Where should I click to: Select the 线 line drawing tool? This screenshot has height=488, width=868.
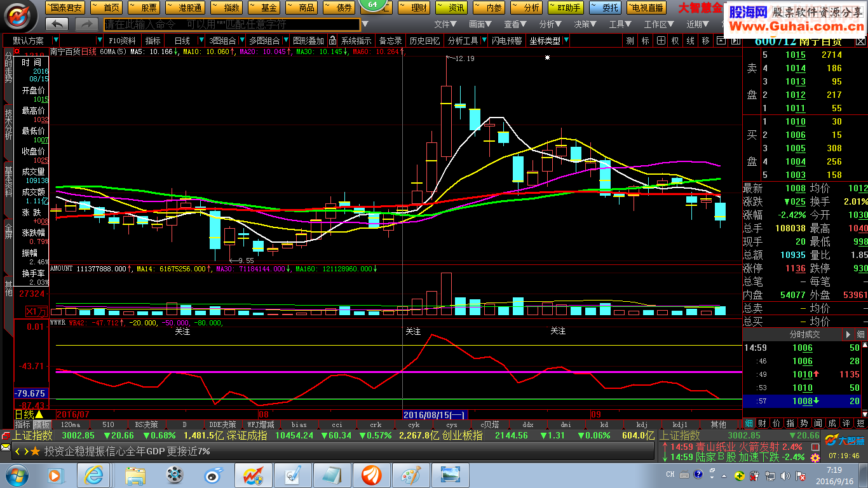[x=690, y=40]
